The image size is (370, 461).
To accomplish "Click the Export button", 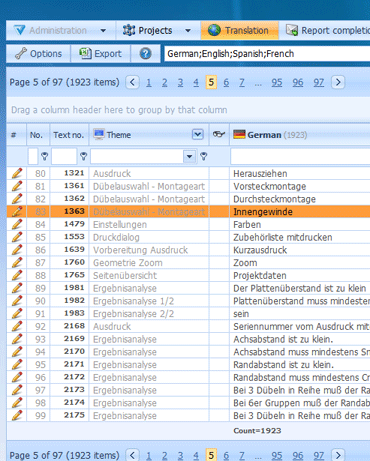I will click(x=100, y=54).
